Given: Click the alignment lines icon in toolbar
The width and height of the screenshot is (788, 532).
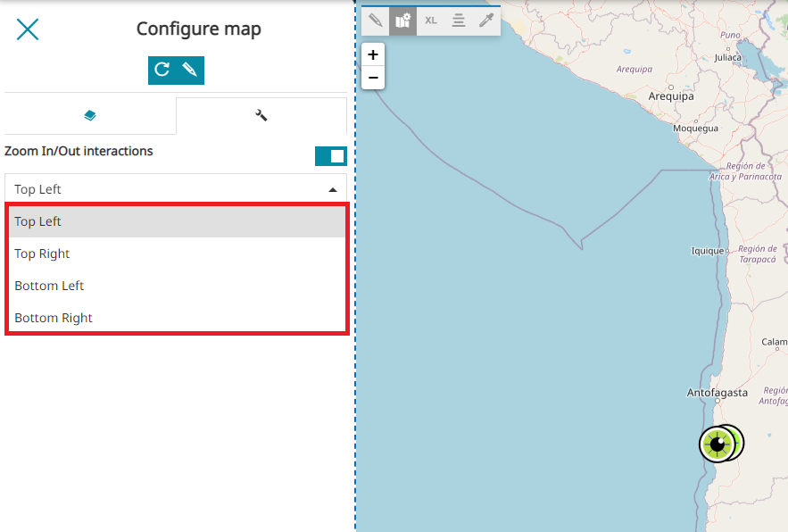Looking at the screenshot, I should coord(459,20).
